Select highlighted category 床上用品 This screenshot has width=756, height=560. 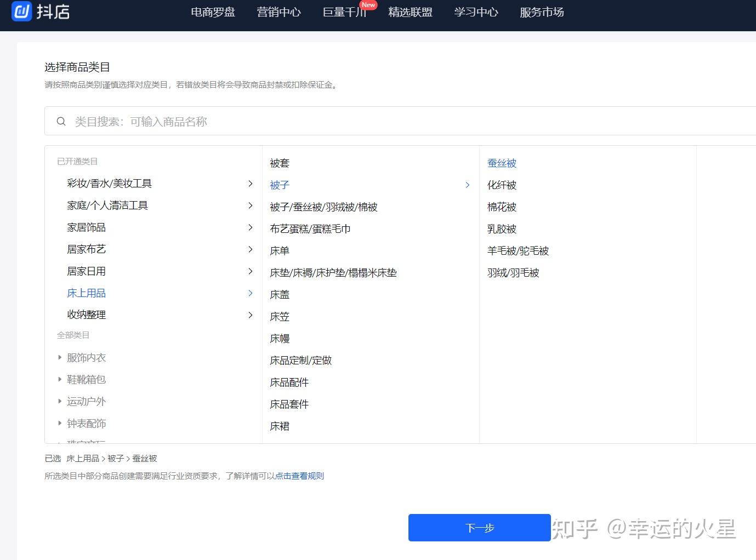click(86, 293)
